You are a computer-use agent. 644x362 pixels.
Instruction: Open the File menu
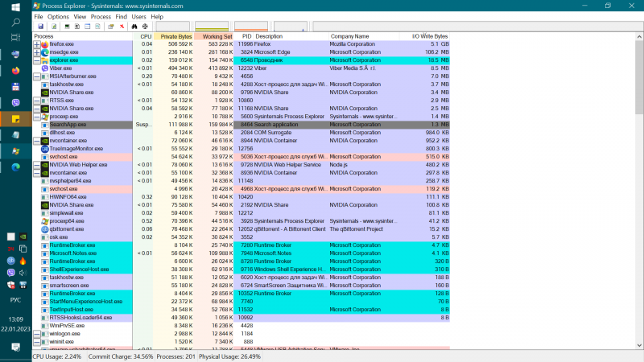point(38,17)
